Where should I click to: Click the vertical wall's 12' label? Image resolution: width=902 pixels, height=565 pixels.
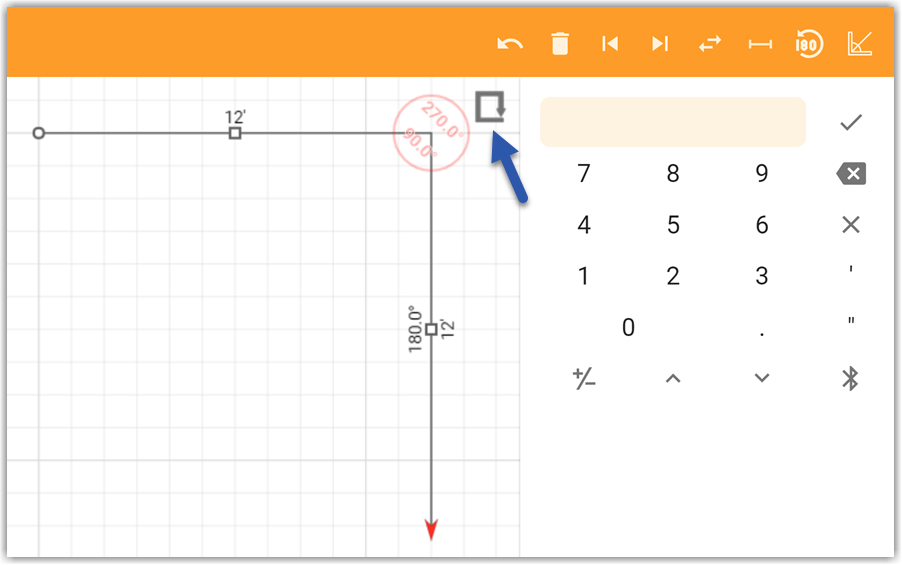(448, 329)
